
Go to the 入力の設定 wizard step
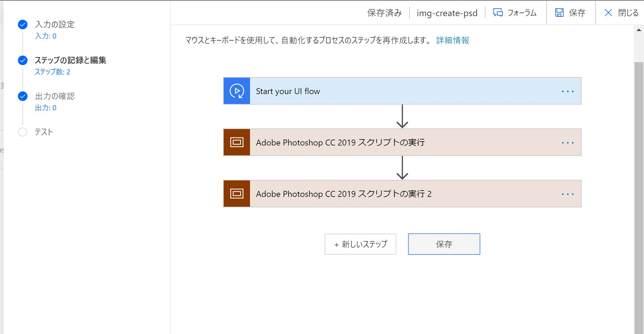[55, 24]
